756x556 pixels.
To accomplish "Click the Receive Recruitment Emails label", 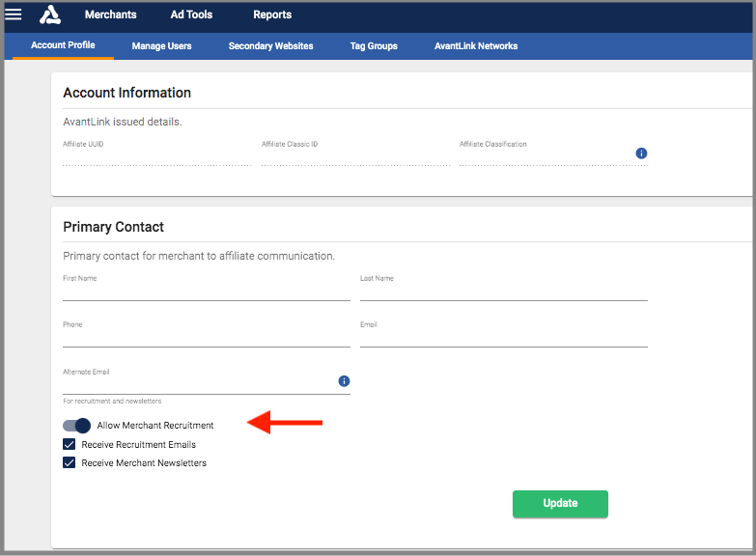I will click(138, 445).
